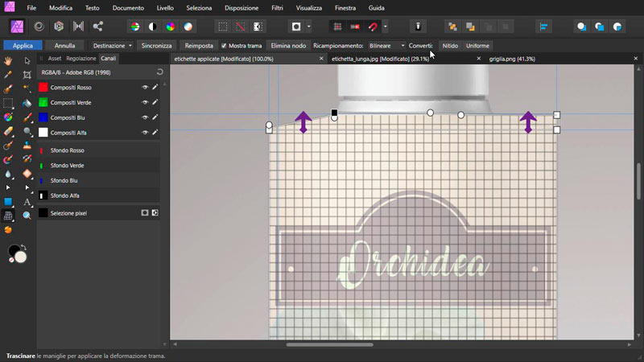Open the Destinazione dropdown
The width and height of the screenshot is (644, 362).
(112, 46)
